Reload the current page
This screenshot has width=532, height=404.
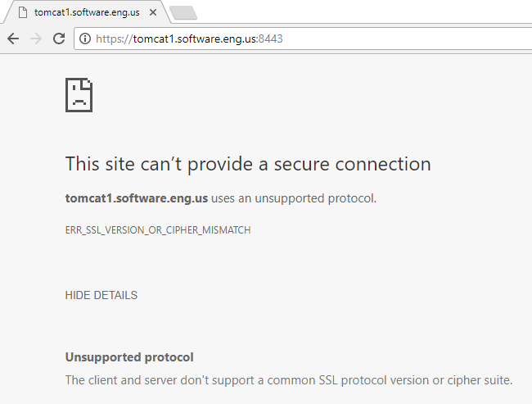pos(59,39)
